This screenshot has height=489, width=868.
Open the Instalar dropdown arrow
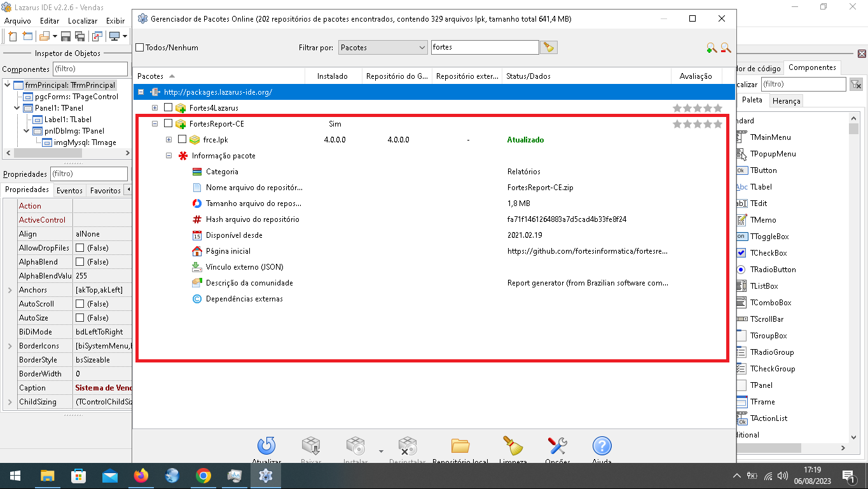381,451
